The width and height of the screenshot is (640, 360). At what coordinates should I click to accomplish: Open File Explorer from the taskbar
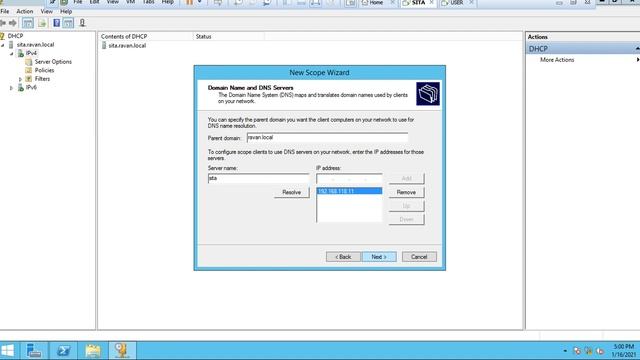coord(93,350)
